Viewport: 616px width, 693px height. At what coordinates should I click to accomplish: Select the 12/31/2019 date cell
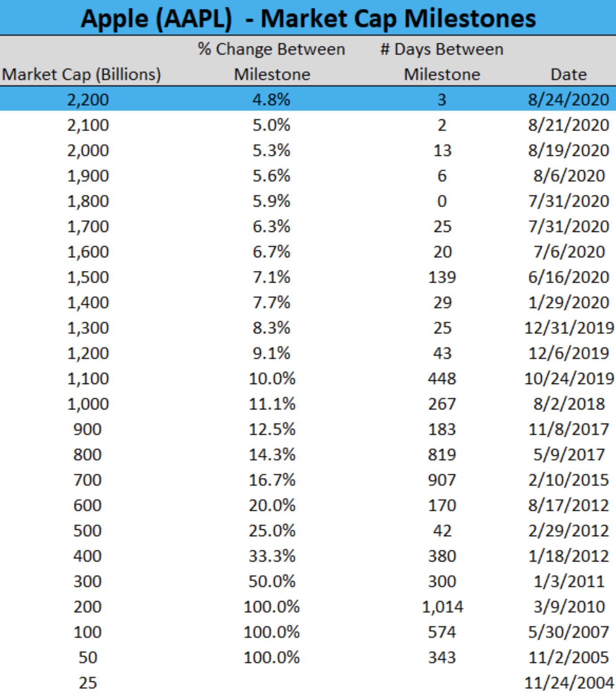(569, 328)
